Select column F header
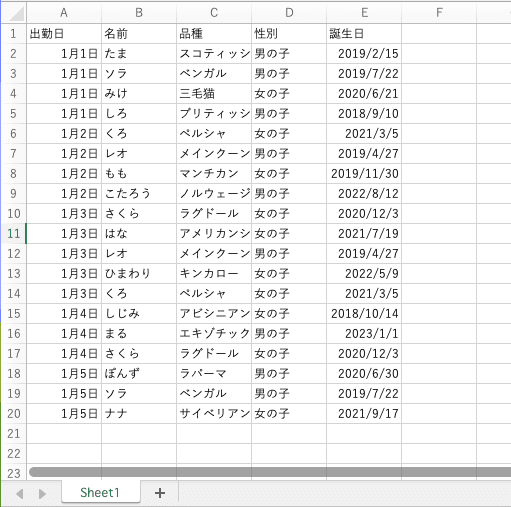511x507 pixels. tap(439, 13)
